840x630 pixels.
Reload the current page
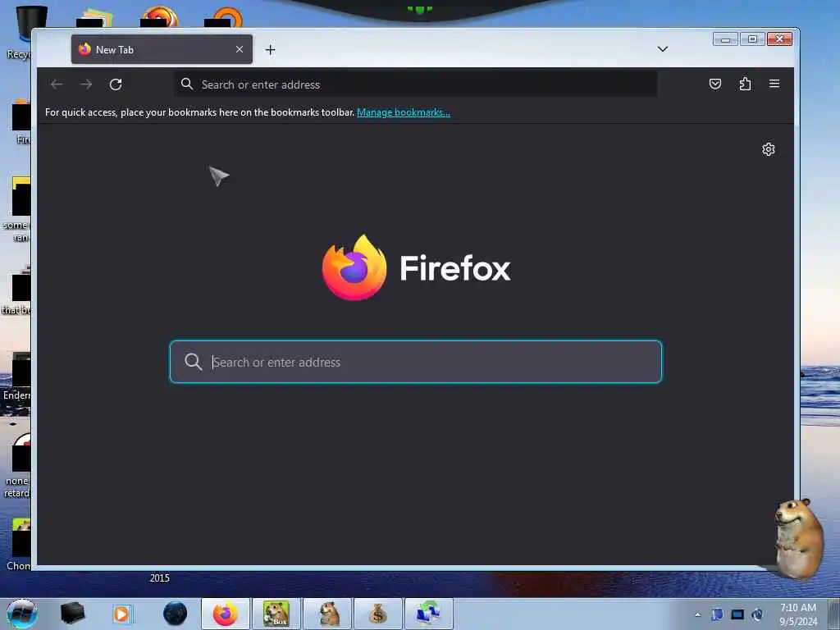point(116,84)
